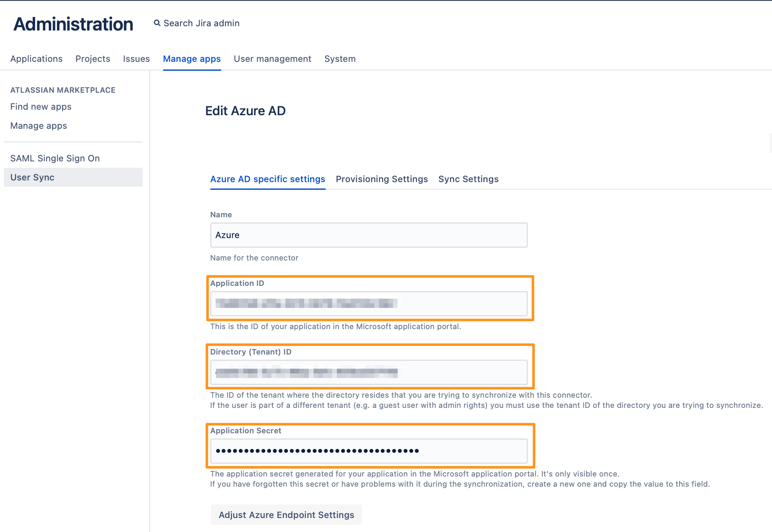Viewport: 772px width, 532px height.
Task: Switch to Azure AD specific settings tab
Action: coord(268,179)
